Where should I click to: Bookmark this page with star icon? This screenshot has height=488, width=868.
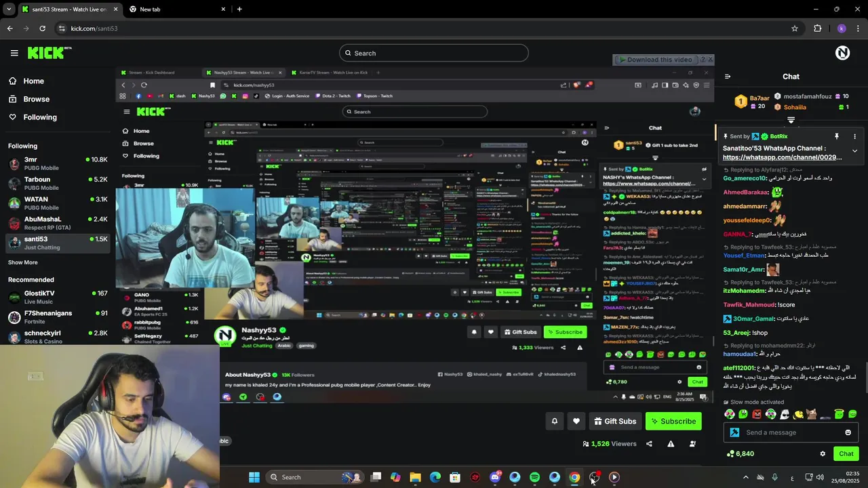[795, 28]
